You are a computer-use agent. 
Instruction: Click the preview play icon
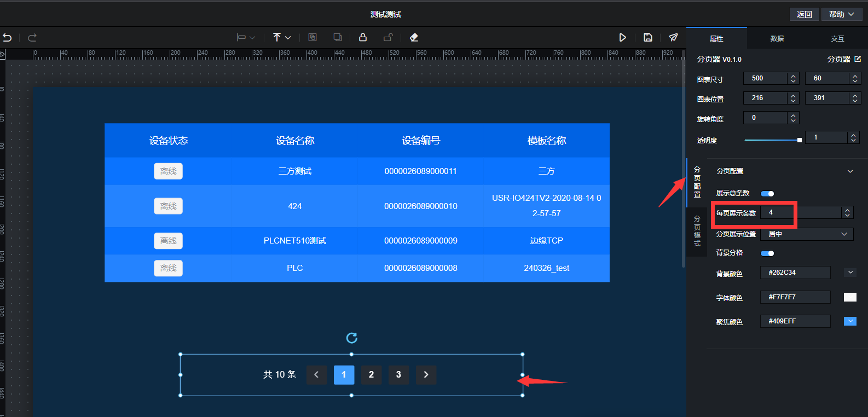(x=622, y=37)
